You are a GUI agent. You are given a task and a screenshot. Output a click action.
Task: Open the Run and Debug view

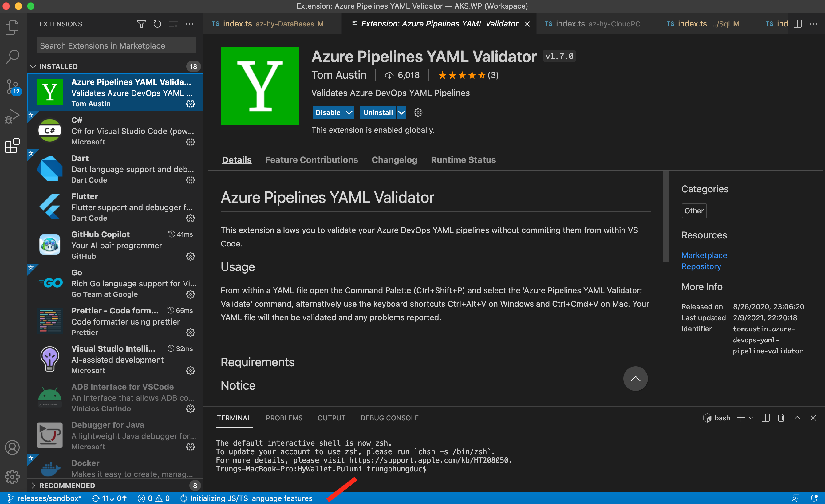[x=12, y=116]
